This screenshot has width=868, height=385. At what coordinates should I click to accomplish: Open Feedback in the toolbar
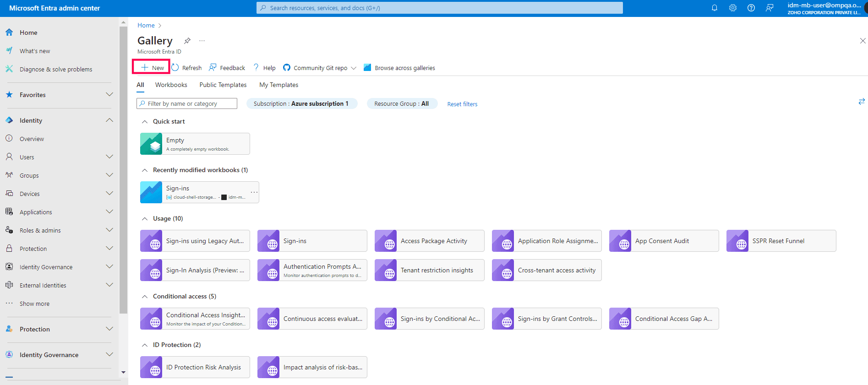pos(227,68)
